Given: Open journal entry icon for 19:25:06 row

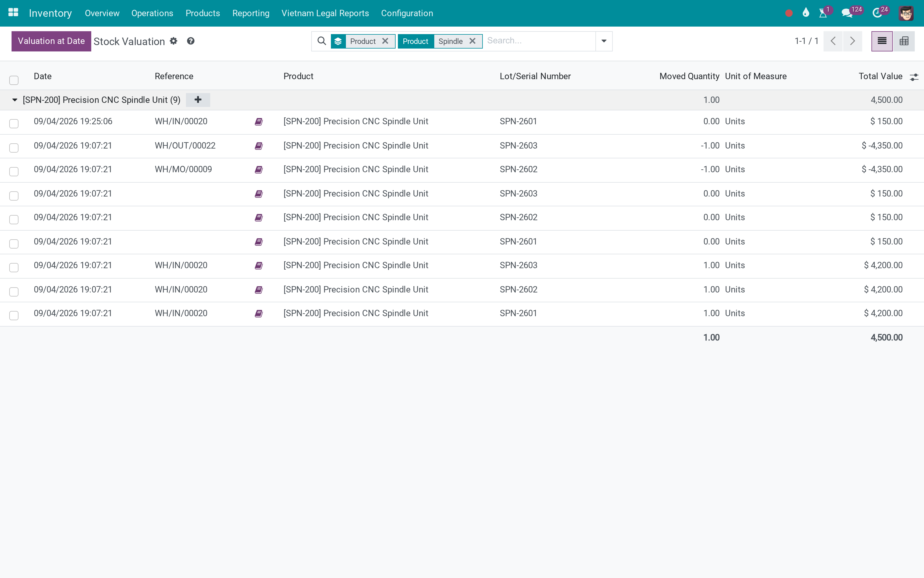Looking at the screenshot, I should pyautogui.click(x=259, y=122).
